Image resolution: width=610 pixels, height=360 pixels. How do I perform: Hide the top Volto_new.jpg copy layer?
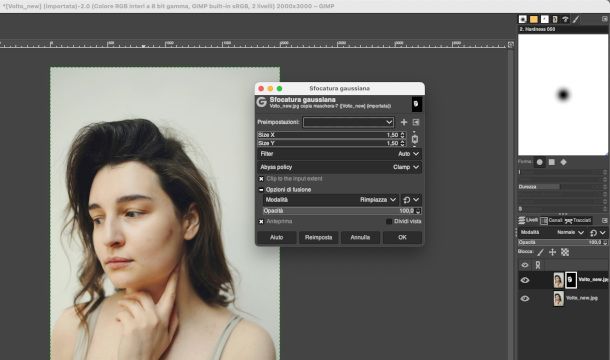point(525,280)
